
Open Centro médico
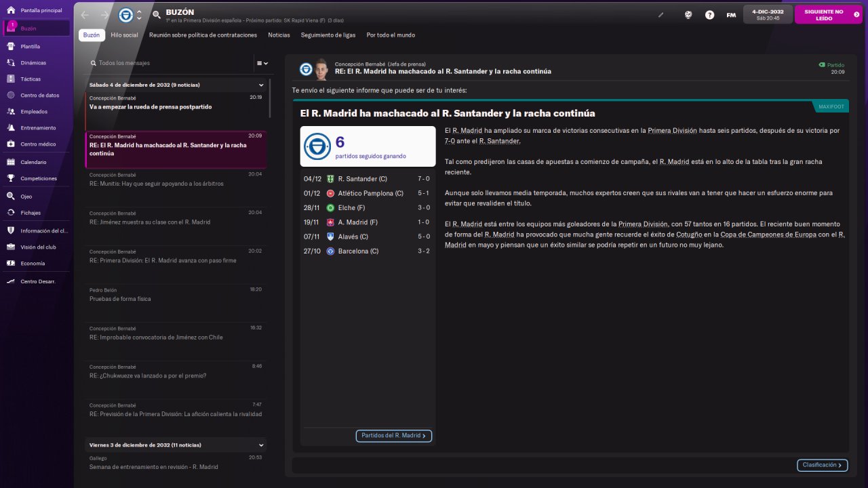click(x=37, y=144)
